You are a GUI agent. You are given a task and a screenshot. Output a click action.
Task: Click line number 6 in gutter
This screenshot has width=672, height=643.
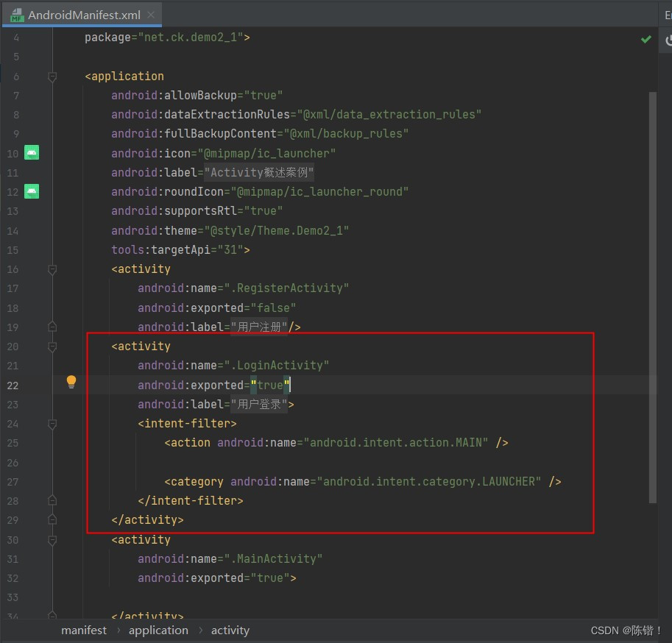16,77
